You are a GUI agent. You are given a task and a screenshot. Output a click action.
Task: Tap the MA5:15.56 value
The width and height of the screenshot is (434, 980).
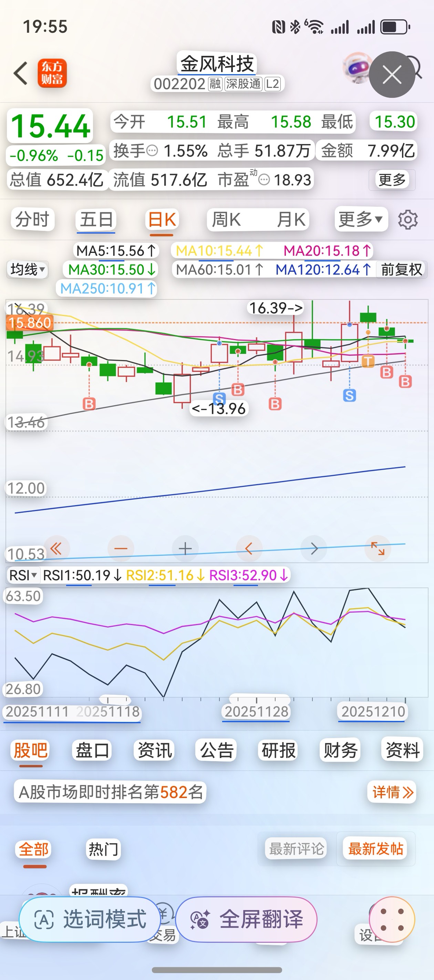(116, 251)
